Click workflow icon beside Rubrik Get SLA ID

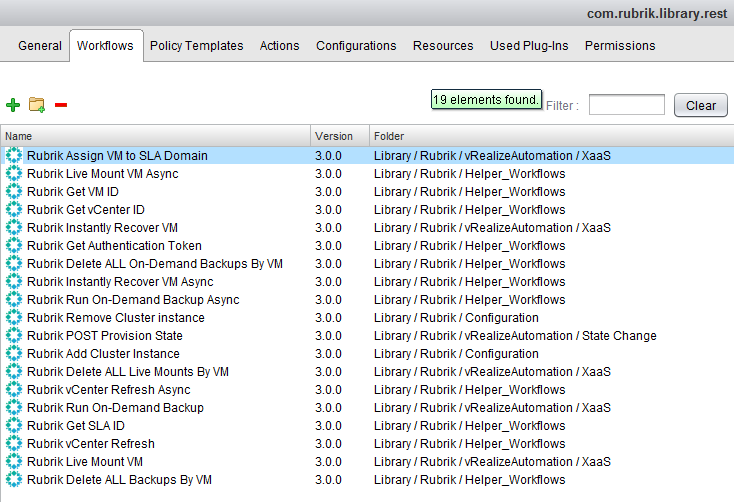pos(14,426)
